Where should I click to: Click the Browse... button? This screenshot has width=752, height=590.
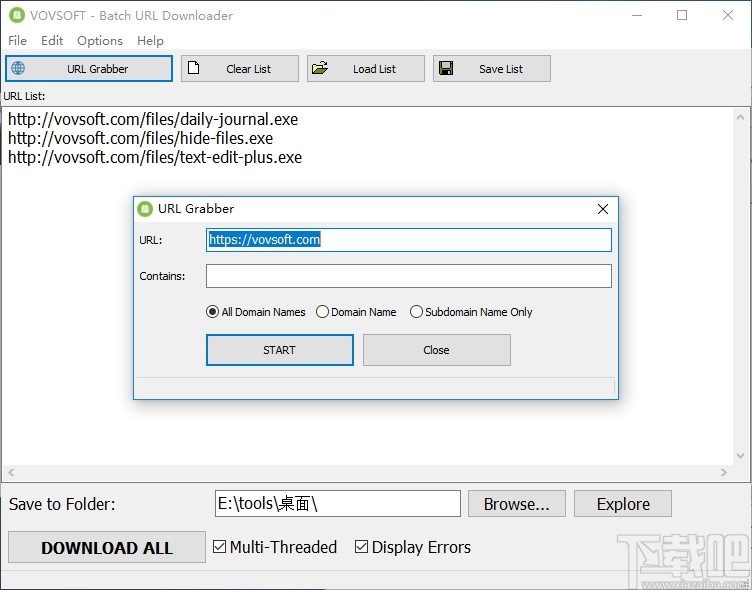click(517, 504)
